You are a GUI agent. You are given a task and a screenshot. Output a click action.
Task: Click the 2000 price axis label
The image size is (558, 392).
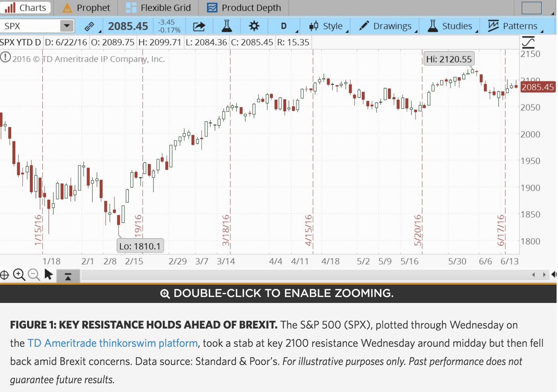tap(530, 134)
